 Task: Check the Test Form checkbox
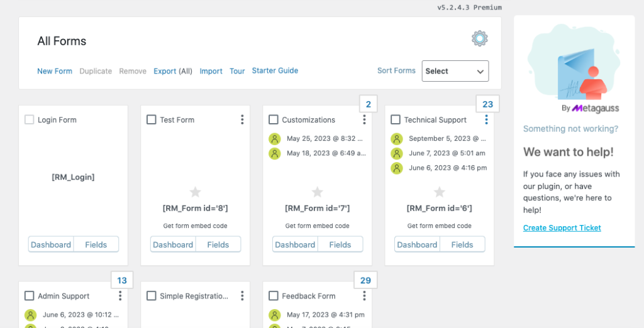pos(152,119)
